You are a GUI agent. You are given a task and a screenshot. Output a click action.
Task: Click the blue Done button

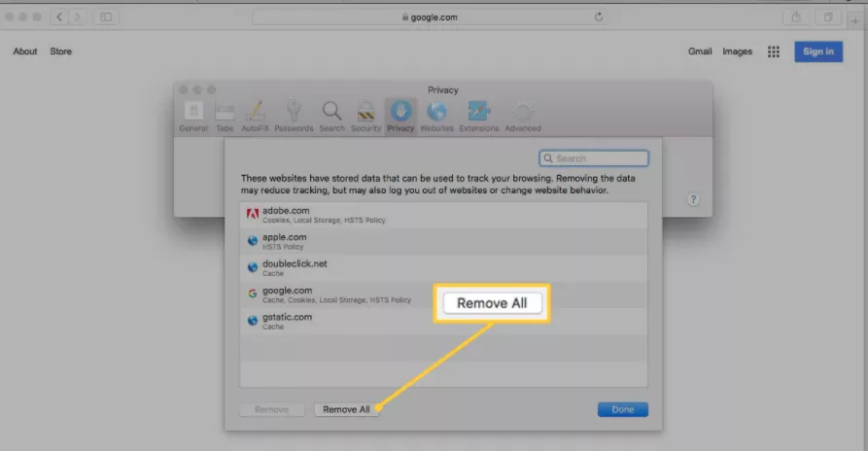click(623, 409)
